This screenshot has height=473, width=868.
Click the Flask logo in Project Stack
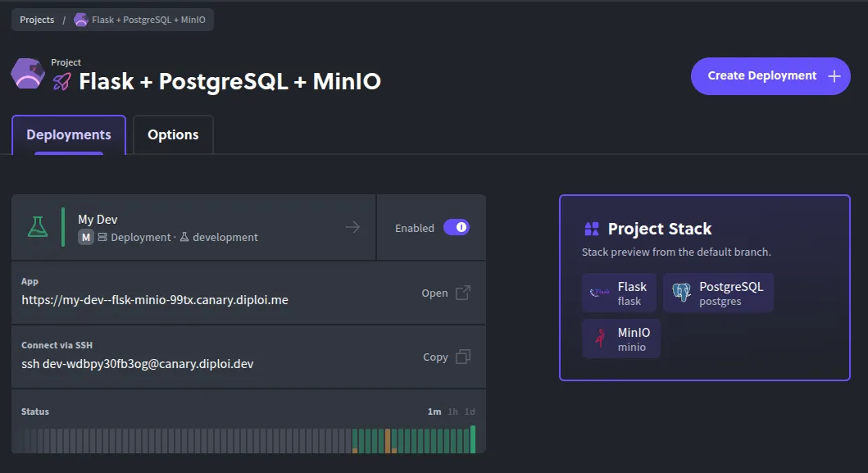pos(600,293)
